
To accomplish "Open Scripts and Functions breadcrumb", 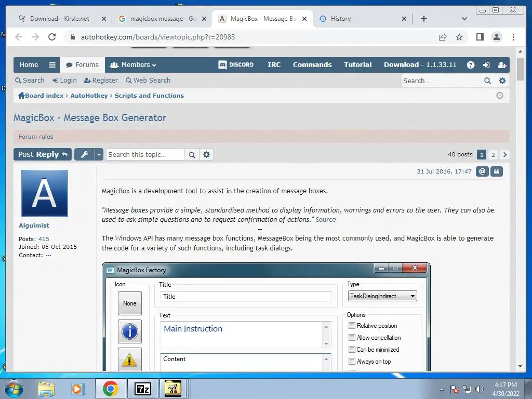I will (149, 96).
